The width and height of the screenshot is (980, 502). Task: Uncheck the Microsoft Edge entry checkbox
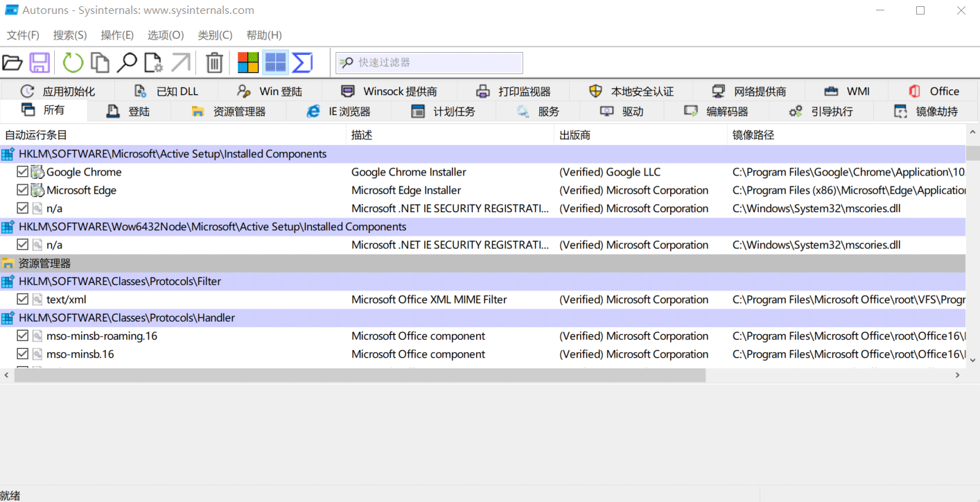22,190
